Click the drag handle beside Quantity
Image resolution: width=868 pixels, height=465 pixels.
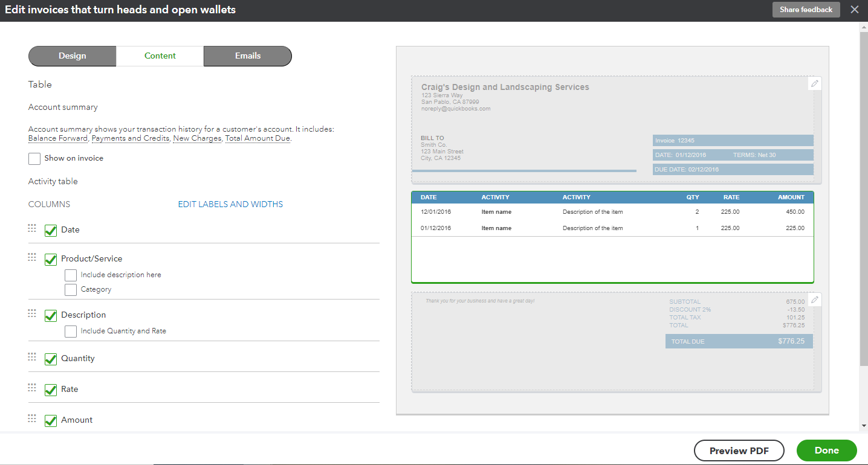pyautogui.click(x=31, y=357)
